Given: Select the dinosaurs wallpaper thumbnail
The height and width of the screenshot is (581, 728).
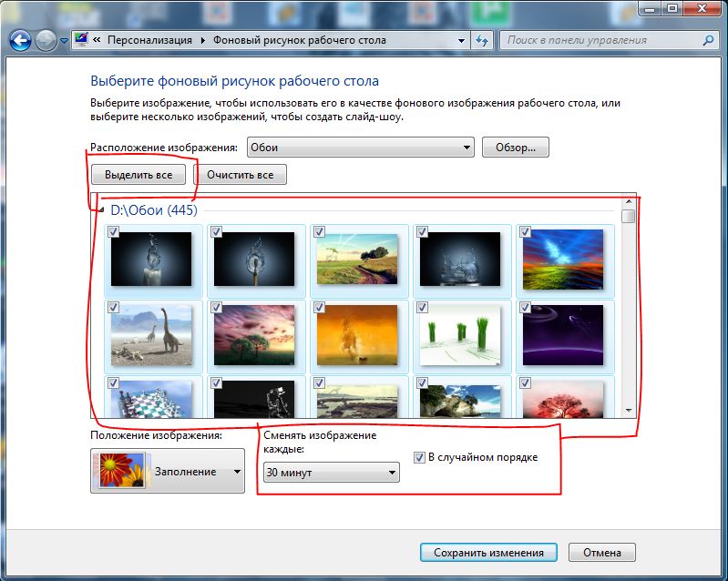Looking at the screenshot, I should coord(151,335).
